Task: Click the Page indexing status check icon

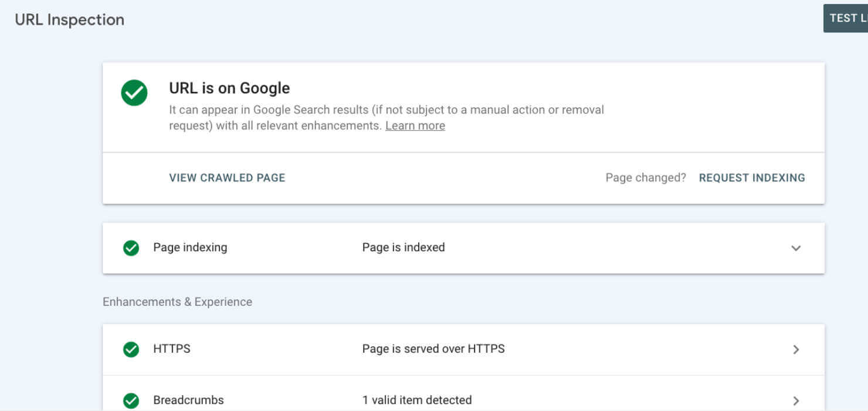Action: (131, 247)
